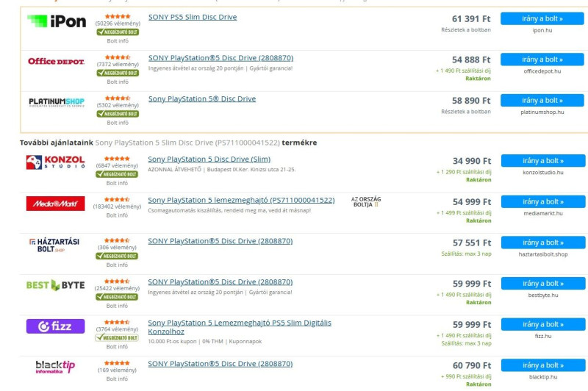Open blacktip's Bolt infó

coord(117,379)
